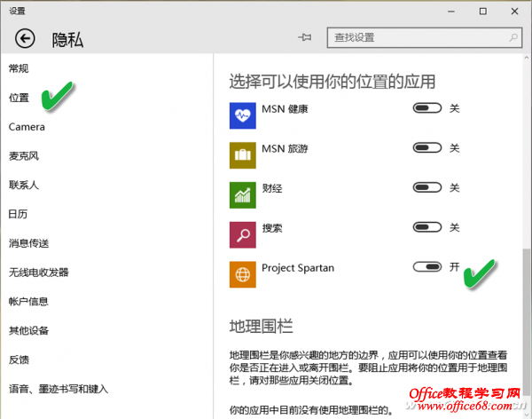Image resolution: width=532 pixels, height=419 pixels.
Task: Go back using the back arrow button
Action: [25, 38]
